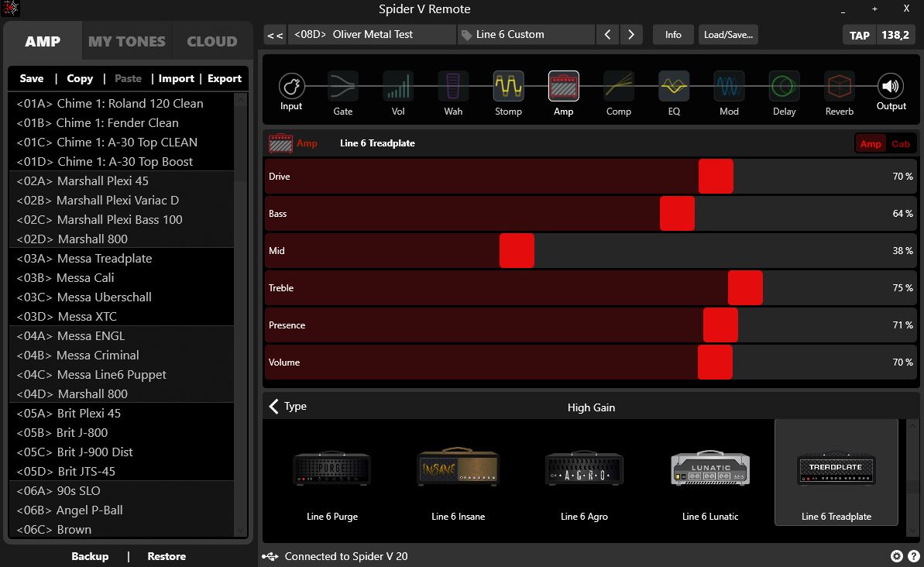Switch to the MY TONES tab
Image resolution: width=924 pixels, height=567 pixels.
pyautogui.click(x=127, y=41)
